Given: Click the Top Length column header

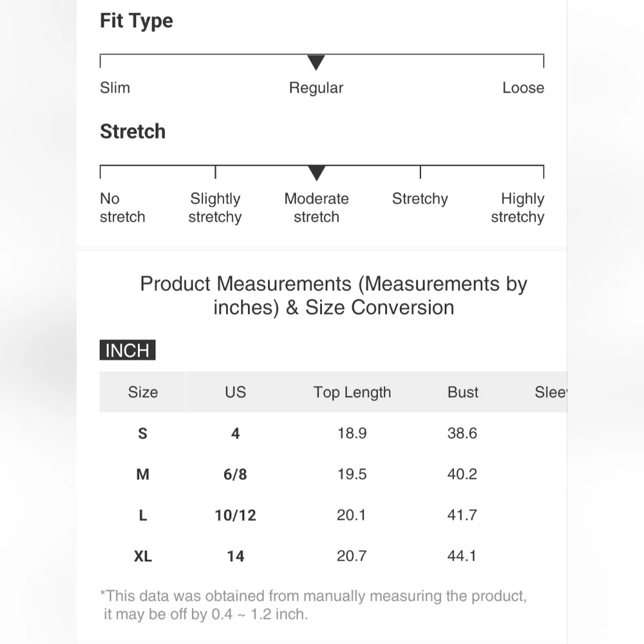Looking at the screenshot, I should 352,392.
